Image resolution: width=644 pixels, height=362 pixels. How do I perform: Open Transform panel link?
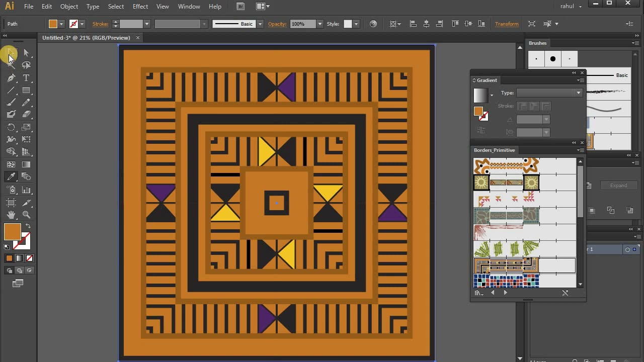click(507, 24)
